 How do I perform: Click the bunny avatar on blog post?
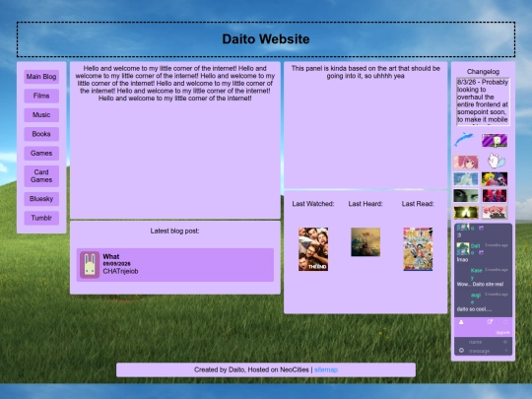tap(90, 265)
